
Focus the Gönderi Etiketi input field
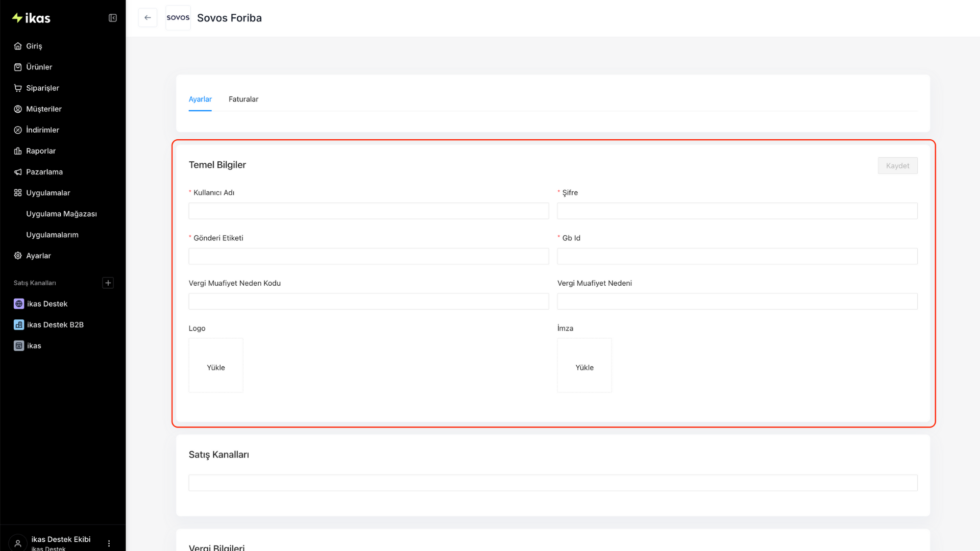[x=369, y=256]
